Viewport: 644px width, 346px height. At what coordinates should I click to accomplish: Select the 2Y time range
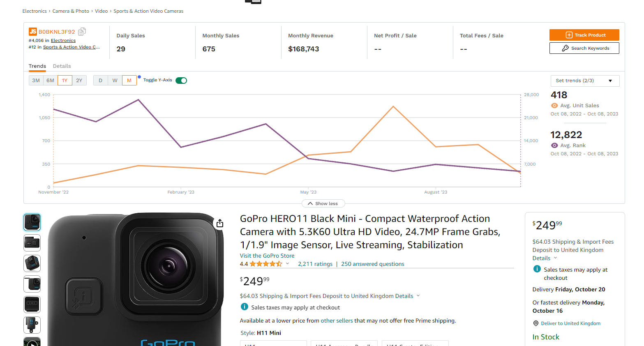pos(79,81)
